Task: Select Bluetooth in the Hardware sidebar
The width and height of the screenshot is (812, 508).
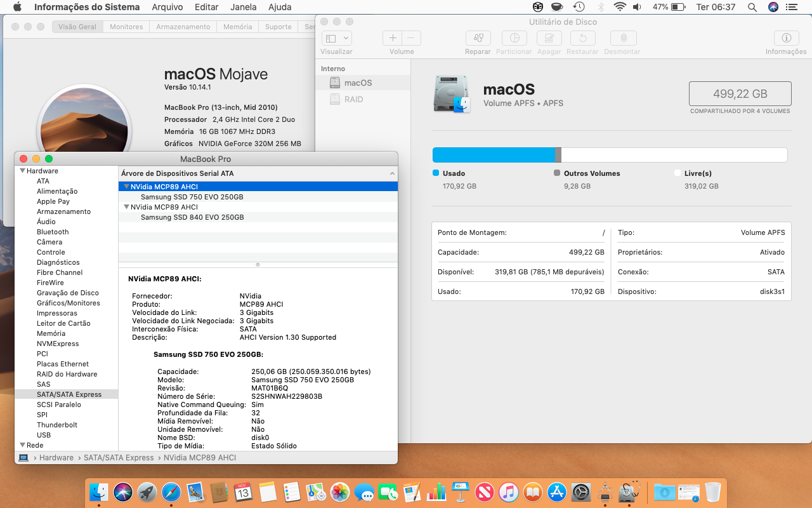Action: [53, 232]
